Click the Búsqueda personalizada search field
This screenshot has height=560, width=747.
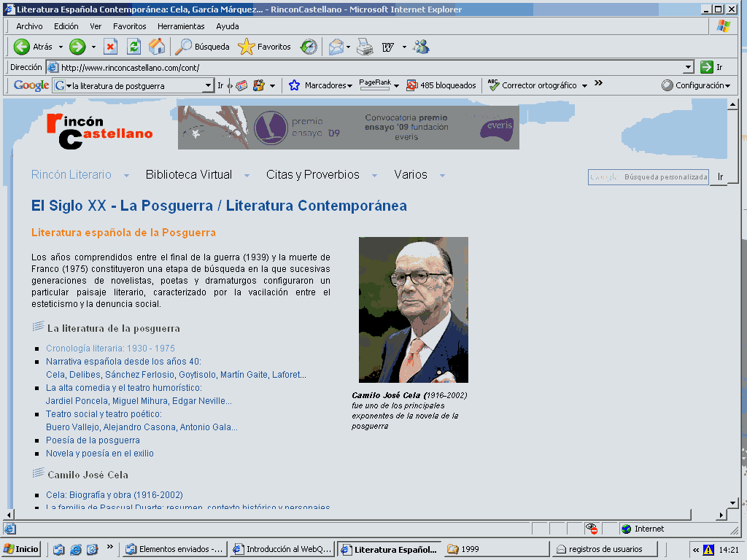pyautogui.click(x=648, y=176)
